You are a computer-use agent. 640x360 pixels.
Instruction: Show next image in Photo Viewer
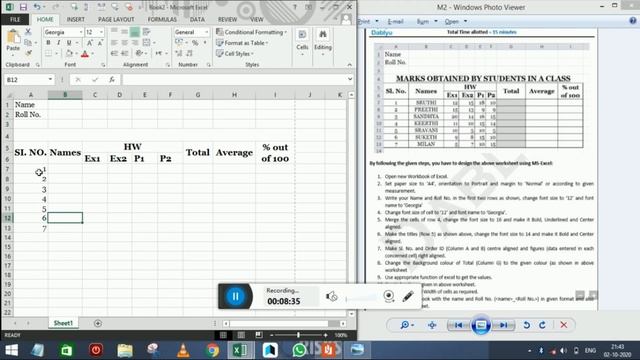click(504, 325)
